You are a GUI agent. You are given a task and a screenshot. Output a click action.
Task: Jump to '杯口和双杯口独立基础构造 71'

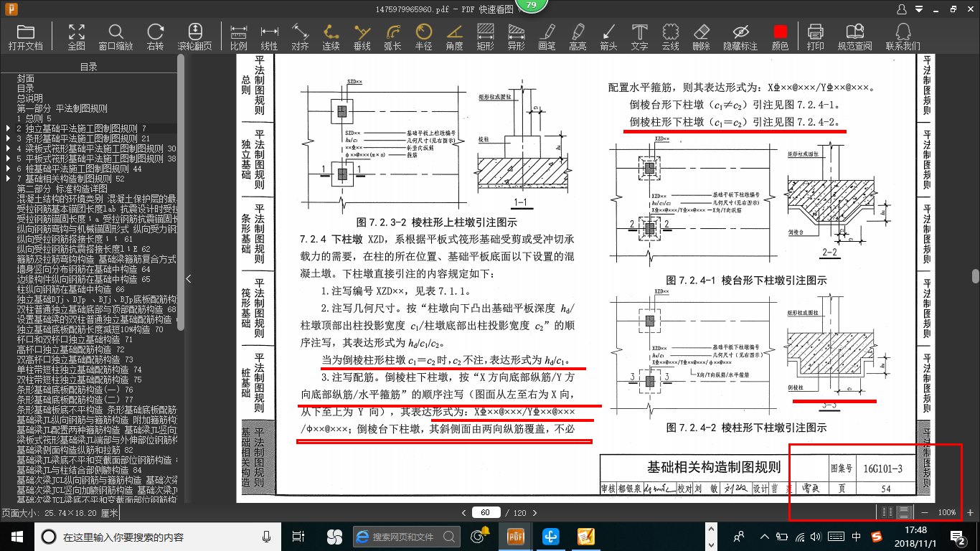(75, 339)
